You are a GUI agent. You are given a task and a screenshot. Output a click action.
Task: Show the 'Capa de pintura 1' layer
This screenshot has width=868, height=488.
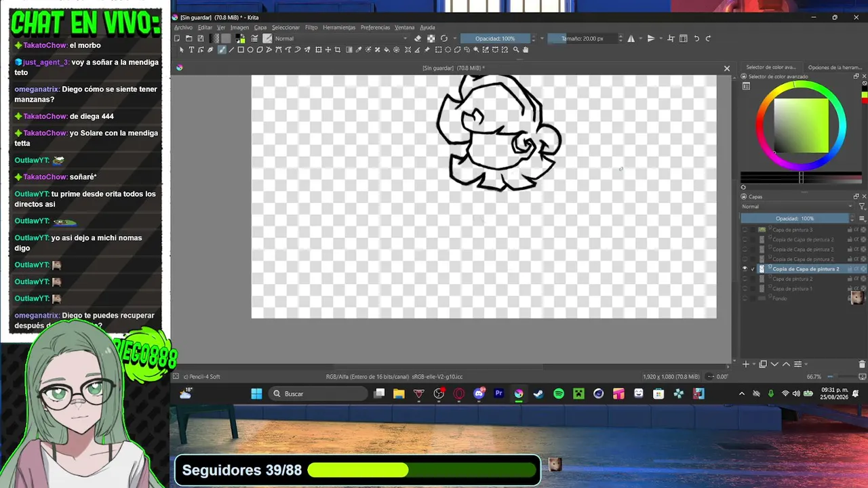tap(745, 289)
